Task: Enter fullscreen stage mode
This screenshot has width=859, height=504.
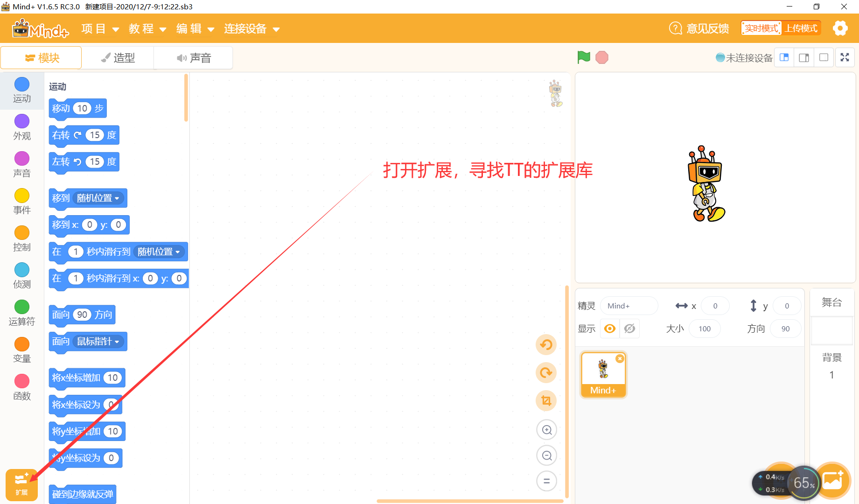Action: click(x=845, y=57)
